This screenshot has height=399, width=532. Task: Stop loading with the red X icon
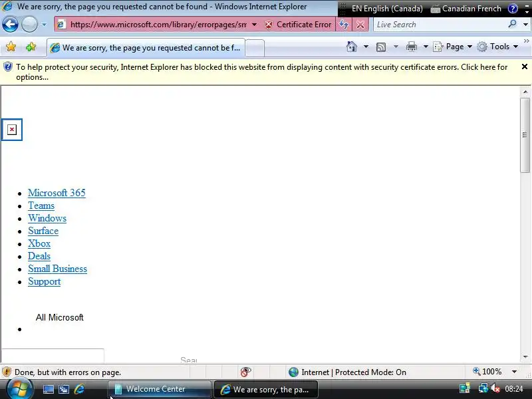pyautogui.click(x=360, y=25)
